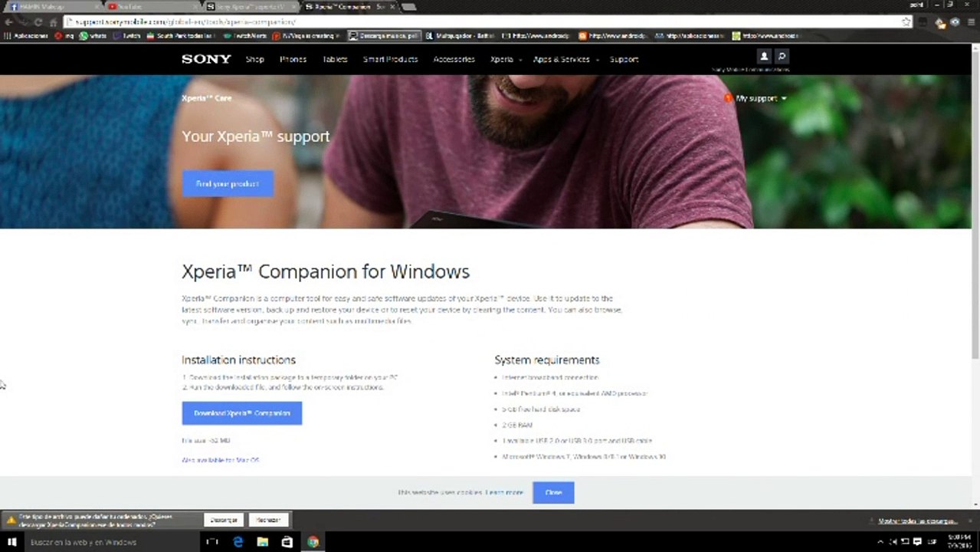Screen dimensions: 980x552
Task: Click Mostrar todas las descargas link
Action: point(918,521)
